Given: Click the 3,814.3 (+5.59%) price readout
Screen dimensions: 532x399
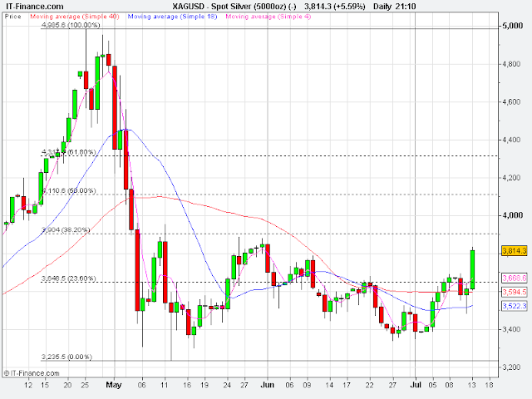Looking at the screenshot, I should coord(334,7).
